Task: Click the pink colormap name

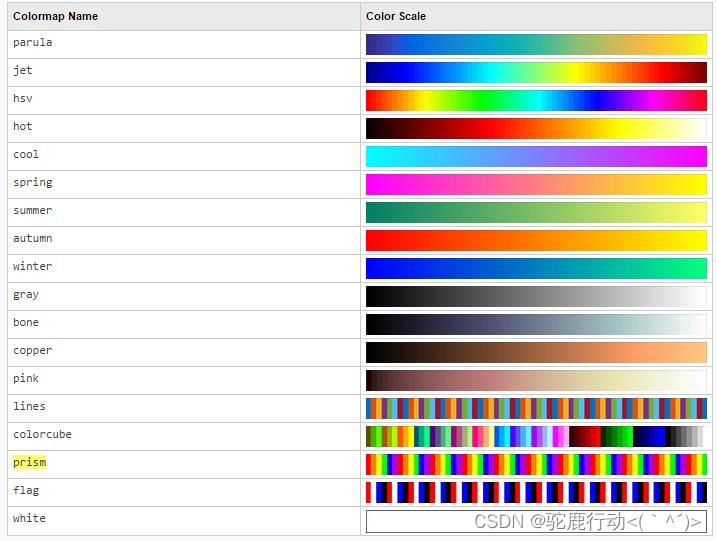Action: (26, 378)
